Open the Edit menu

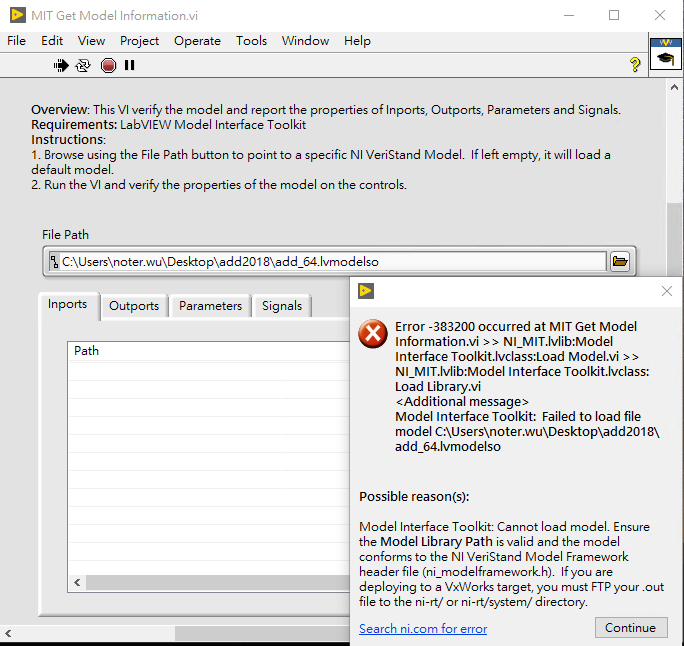click(52, 41)
